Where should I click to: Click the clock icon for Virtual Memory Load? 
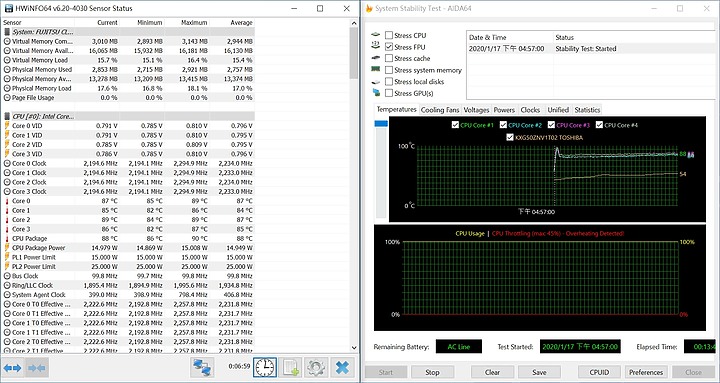7,60
